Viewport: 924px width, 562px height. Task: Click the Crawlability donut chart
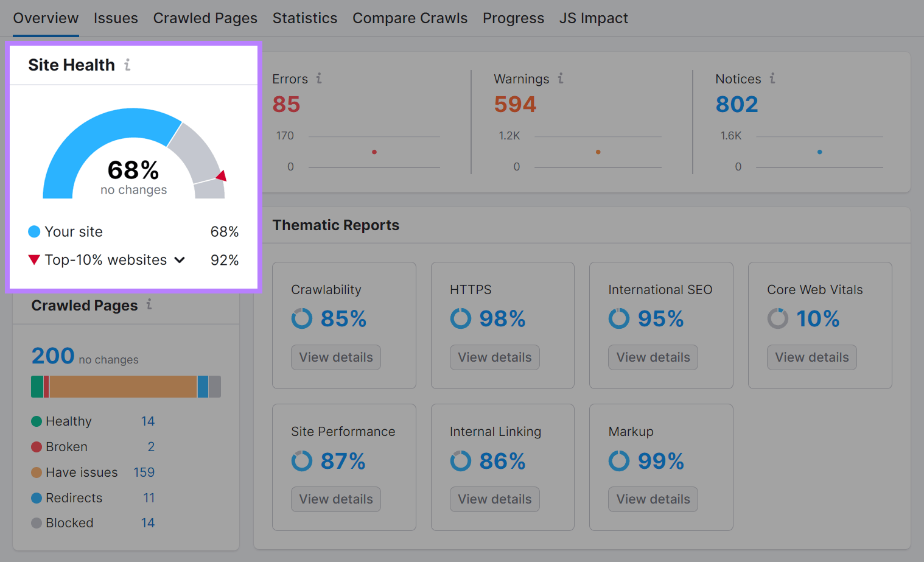coord(302,318)
